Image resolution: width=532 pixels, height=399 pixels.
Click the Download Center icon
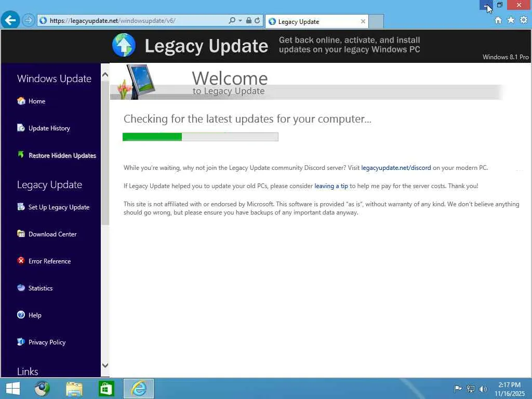[x=21, y=233]
